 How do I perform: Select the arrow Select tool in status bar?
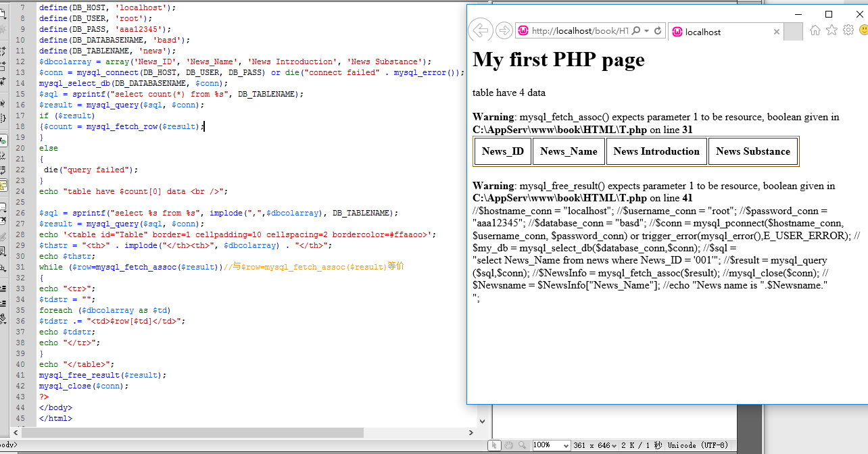point(495,445)
